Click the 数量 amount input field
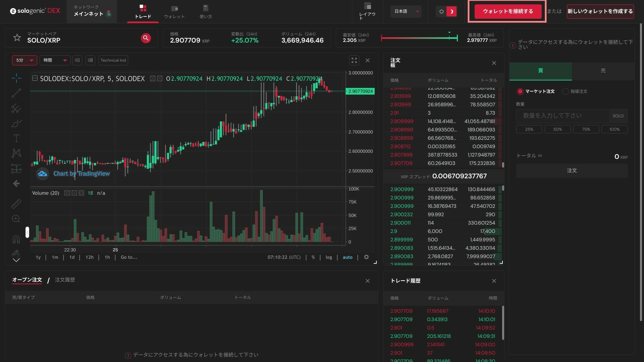 (x=562, y=116)
